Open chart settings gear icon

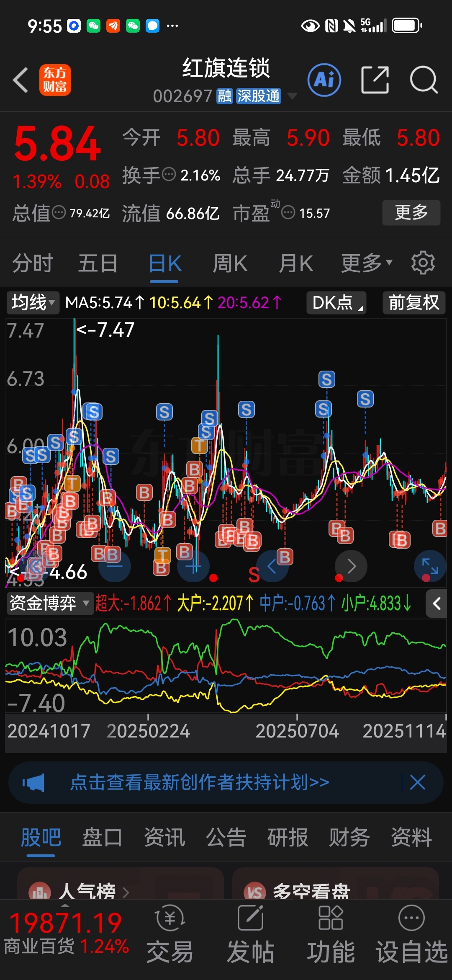(423, 263)
